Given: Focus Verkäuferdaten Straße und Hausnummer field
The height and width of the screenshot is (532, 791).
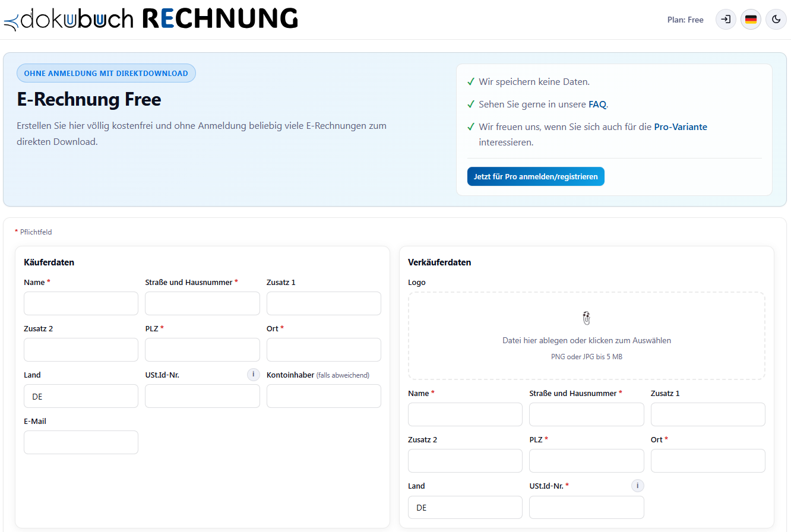Looking at the screenshot, I should 587,414.
